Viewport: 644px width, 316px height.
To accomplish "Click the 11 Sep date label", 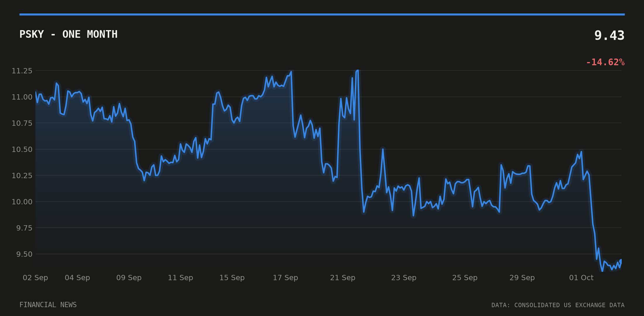I will click(x=180, y=278).
